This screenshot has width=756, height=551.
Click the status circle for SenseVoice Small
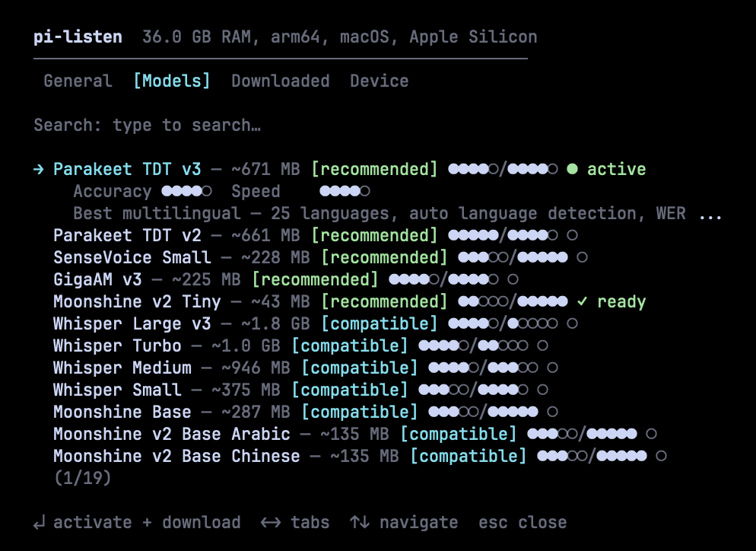[x=582, y=257]
